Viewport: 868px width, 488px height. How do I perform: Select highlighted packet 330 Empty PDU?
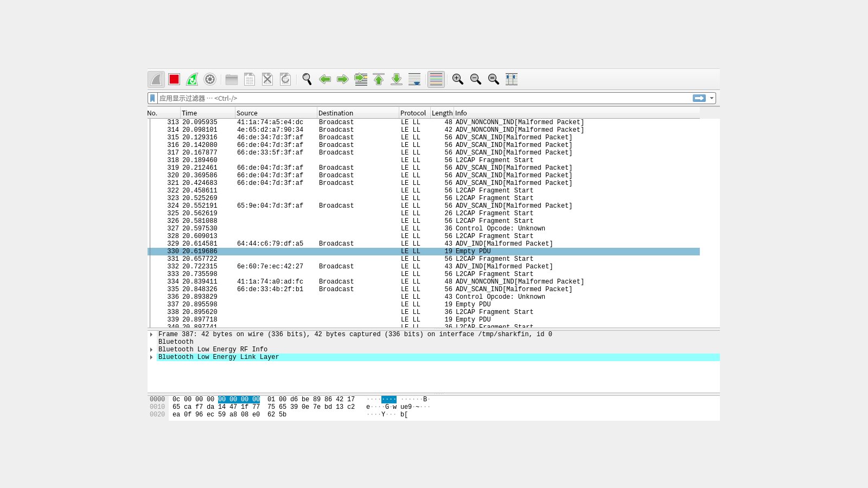pos(424,252)
